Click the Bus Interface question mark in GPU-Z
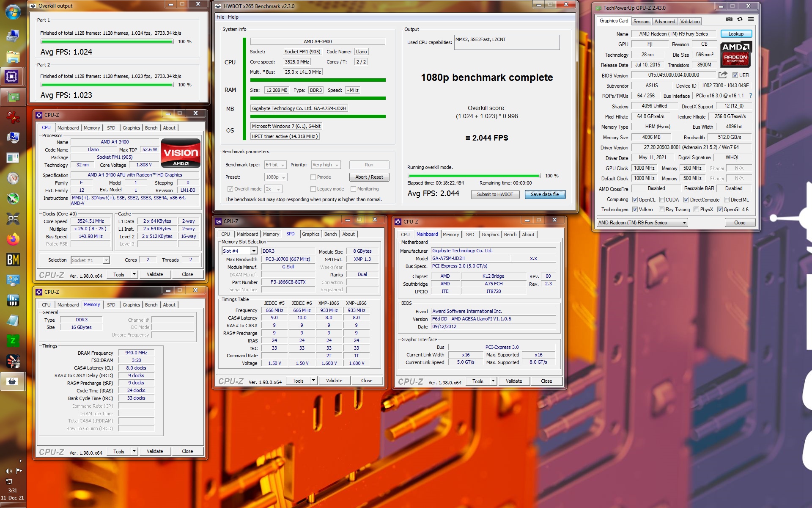This screenshot has height=508, width=812. 751,96
